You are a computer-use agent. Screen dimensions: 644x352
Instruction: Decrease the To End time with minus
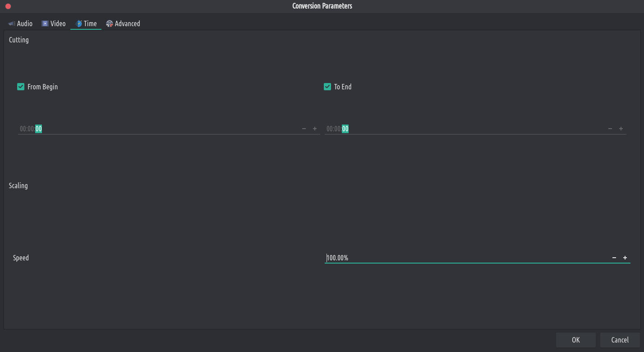pyautogui.click(x=610, y=129)
